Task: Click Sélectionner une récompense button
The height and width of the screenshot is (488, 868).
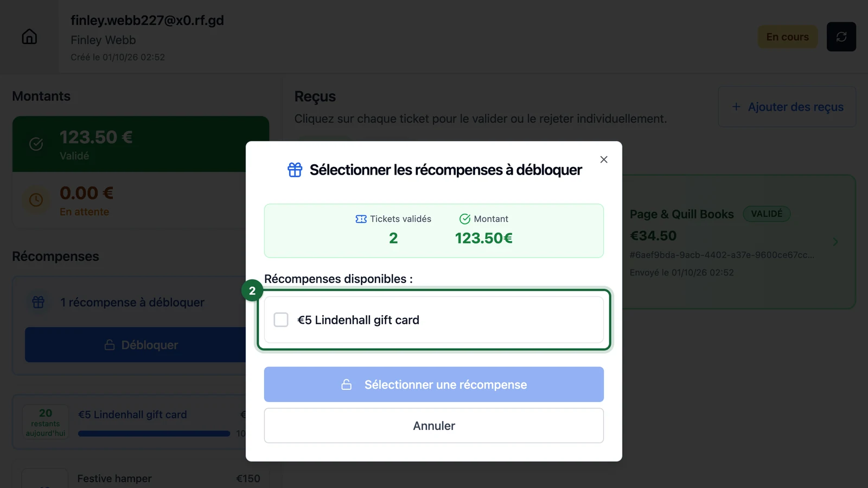Action: 434,384
